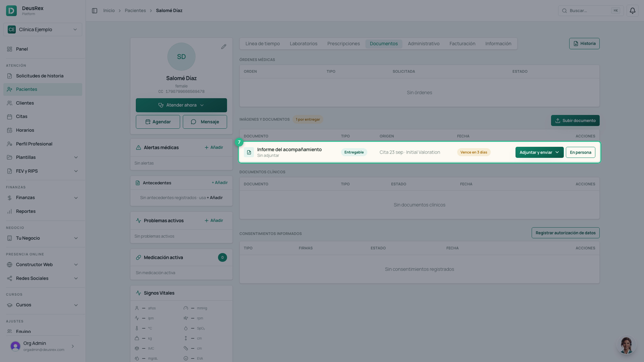Image resolution: width=644 pixels, height=362 pixels.
Task: Switch to the Prescripciones tab
Action: [343, 44]
